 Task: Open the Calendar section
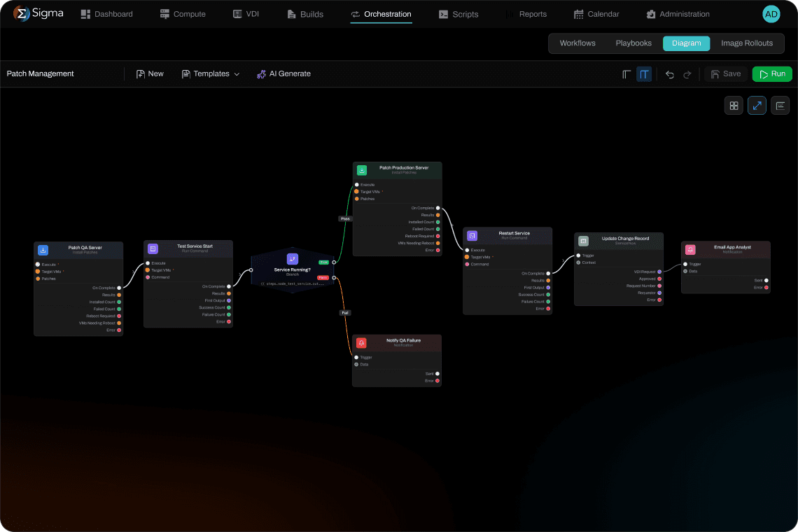(x=596, y=14)
